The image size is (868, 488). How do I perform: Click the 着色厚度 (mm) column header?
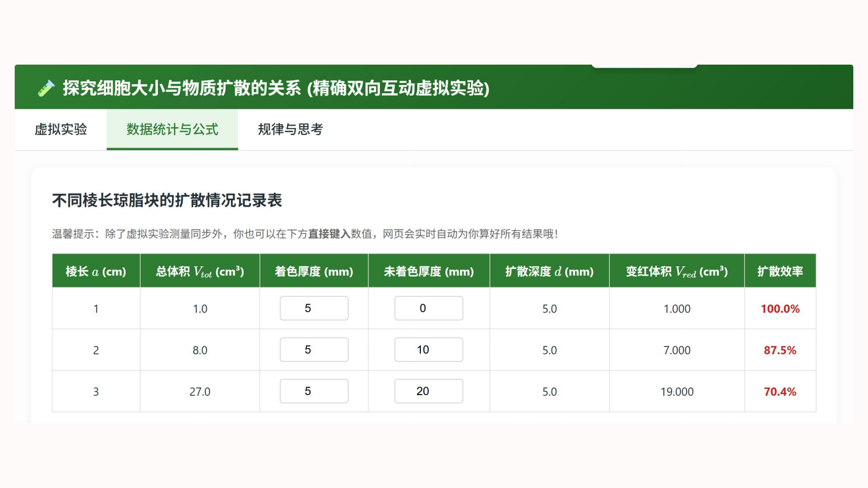(x=314, y=271)
